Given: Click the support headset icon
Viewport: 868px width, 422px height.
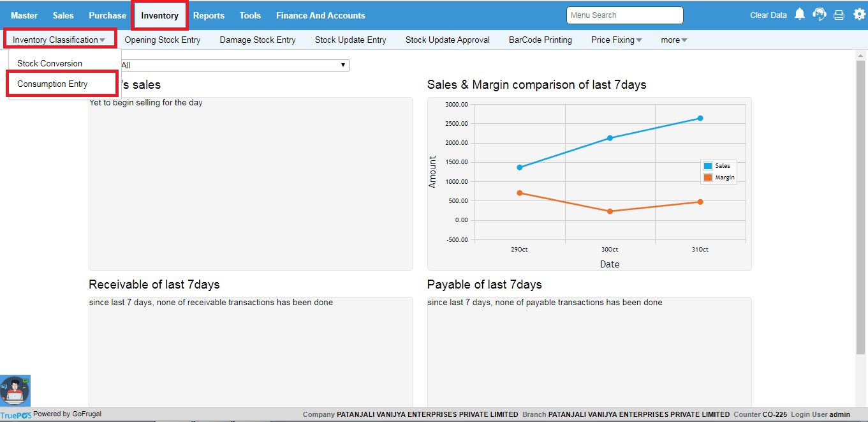Looking at the screenshot, I should pyautogui.click(x=820, y=15).
